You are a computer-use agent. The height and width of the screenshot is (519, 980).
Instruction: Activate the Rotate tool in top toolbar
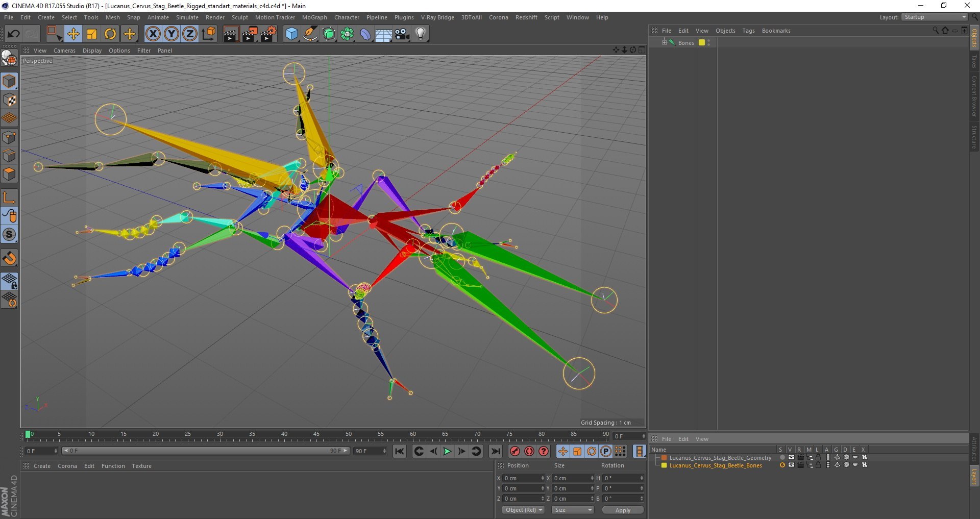tap(110, 34)
